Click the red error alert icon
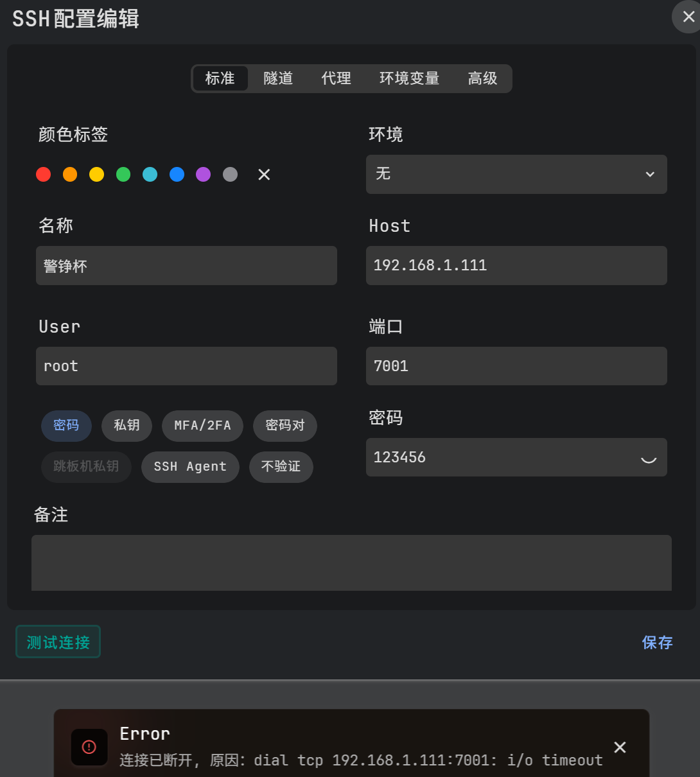 click(89, 747)
